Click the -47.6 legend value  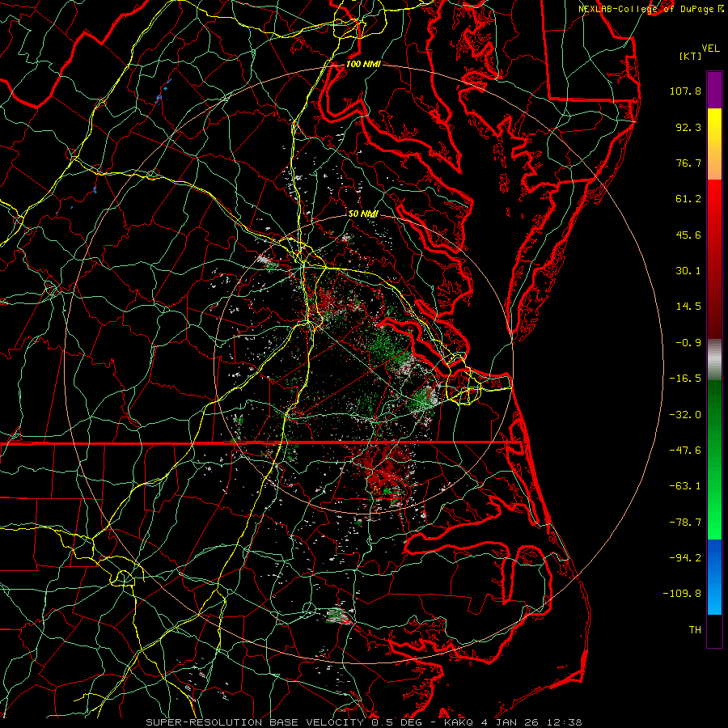(685, 451)
